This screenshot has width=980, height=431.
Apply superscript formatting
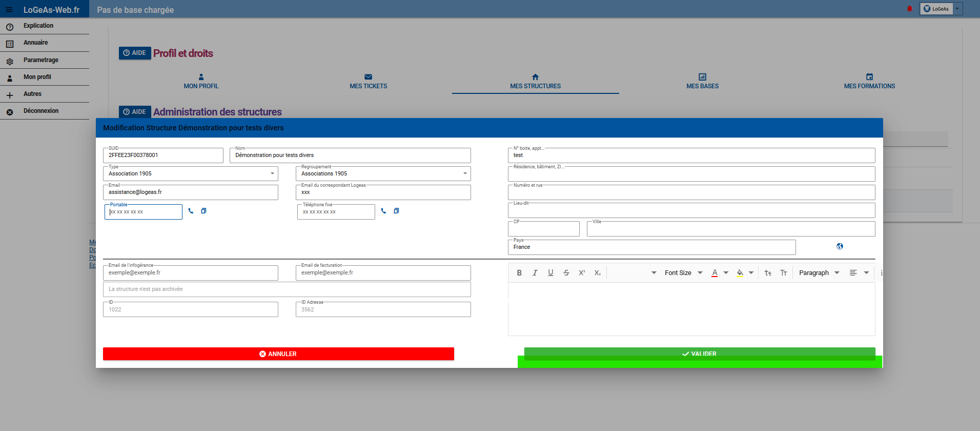coord(582,273)
